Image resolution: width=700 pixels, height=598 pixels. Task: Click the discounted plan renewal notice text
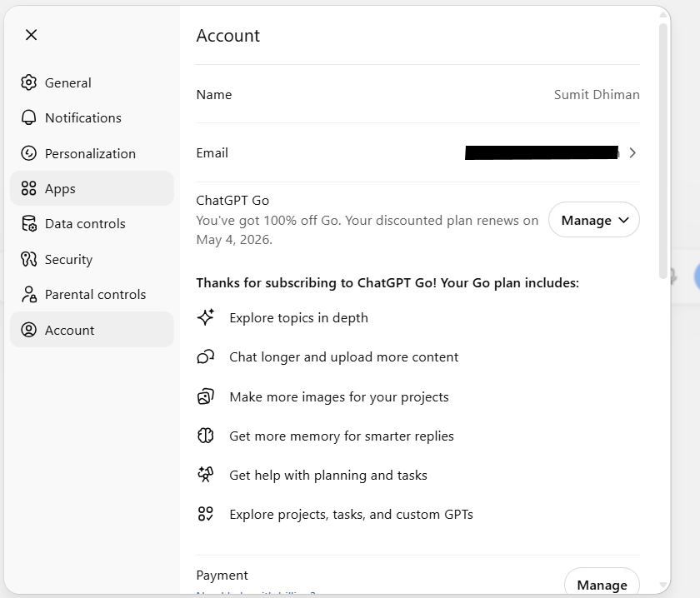(x=367, y=230)
